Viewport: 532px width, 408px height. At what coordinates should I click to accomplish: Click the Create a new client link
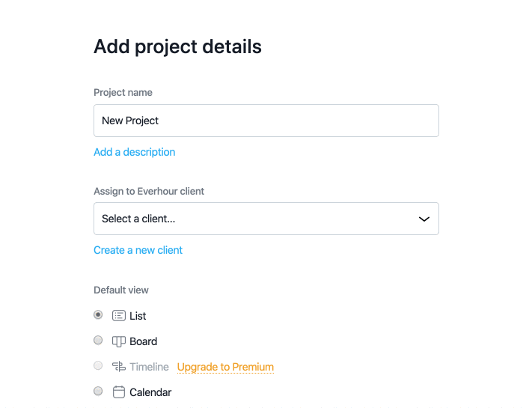(x=138, y=250)
